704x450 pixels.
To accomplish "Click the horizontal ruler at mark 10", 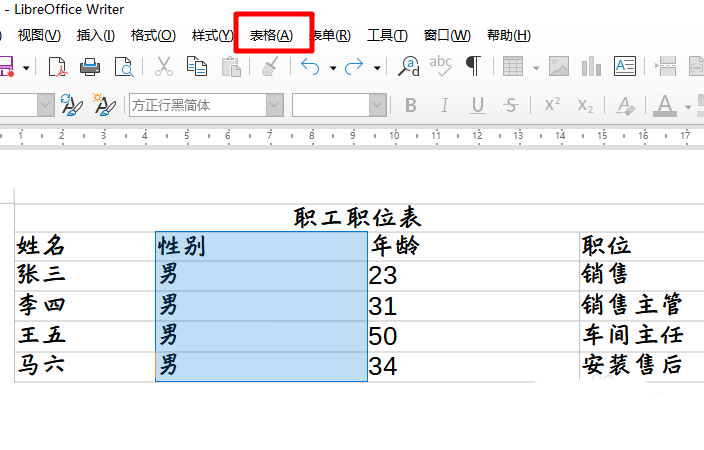I will tap(394, 135).
